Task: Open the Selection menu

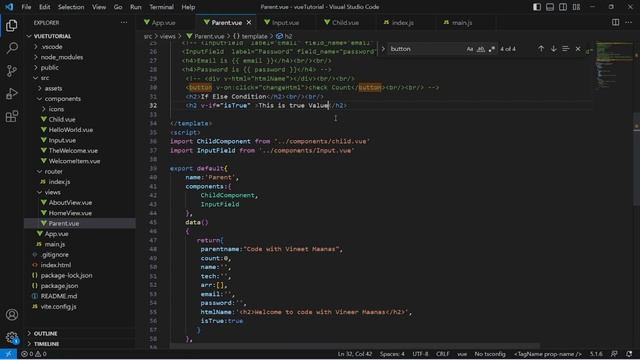Action: [71, 7]
